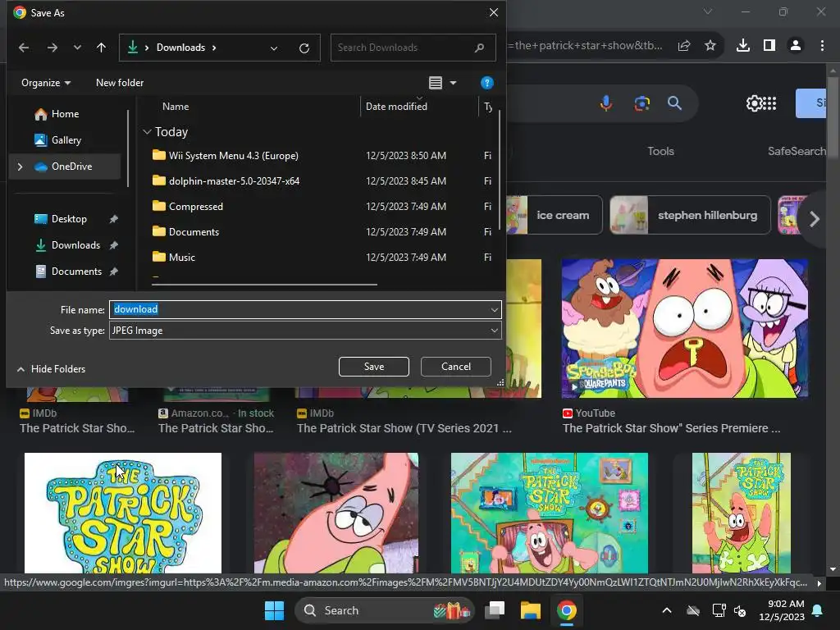The width and height of the screenshot is (840, 630).
Task: Open the Tools option in Google Images
Action: click(x=660, y=151)
